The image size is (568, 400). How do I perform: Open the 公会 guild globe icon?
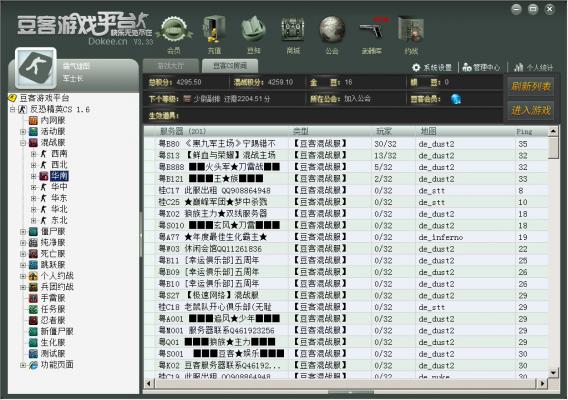332,30
